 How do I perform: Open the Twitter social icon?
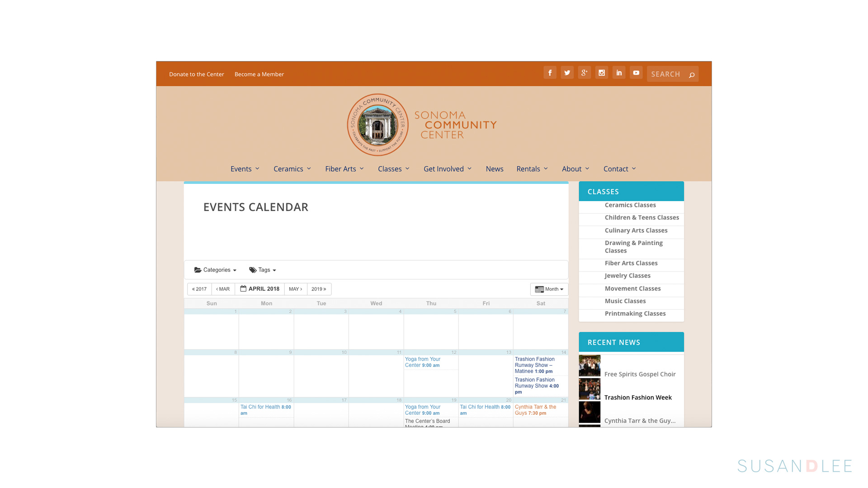tap(567, 73)
